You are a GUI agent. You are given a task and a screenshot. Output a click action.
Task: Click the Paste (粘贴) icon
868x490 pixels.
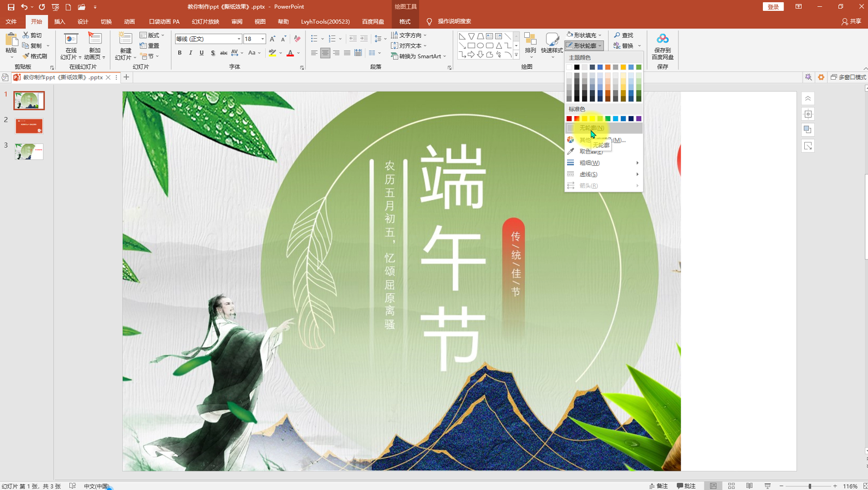11,39
